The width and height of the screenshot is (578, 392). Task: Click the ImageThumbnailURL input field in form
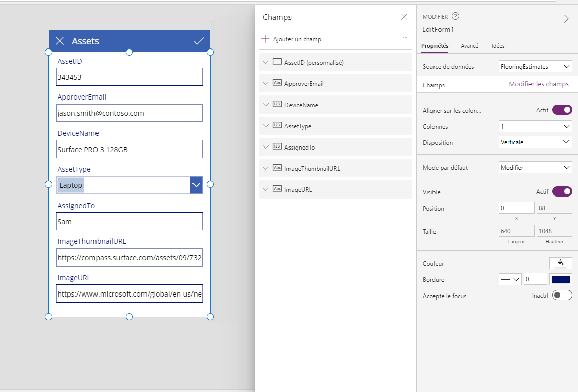(x=129, y=258)
